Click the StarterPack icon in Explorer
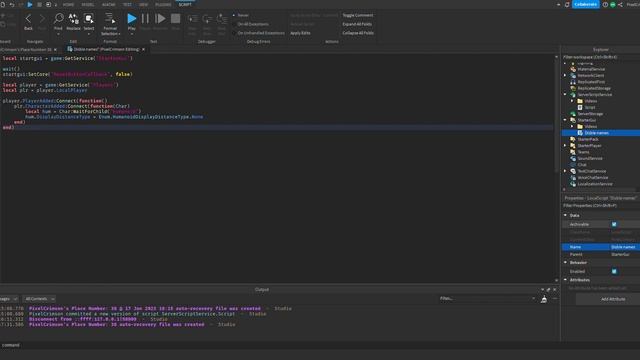The height and width of the screenshot is (360, 640). click(573, 139)
